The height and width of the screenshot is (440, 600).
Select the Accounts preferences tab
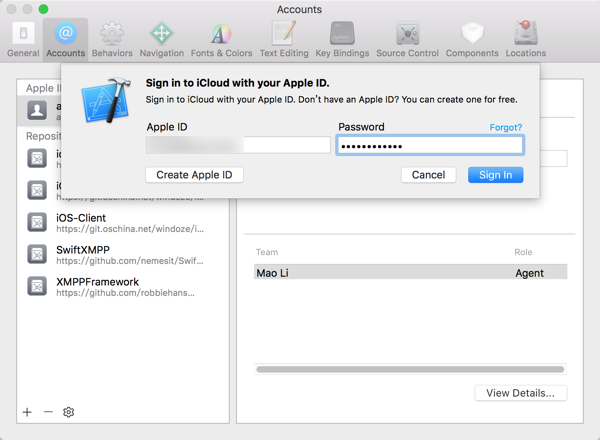(x=65, y=40)
